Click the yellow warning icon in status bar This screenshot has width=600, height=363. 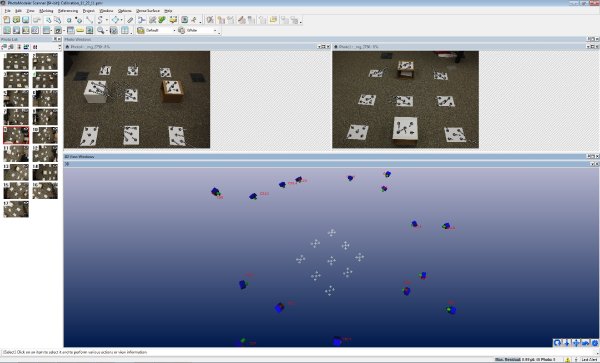click(567, 360)
